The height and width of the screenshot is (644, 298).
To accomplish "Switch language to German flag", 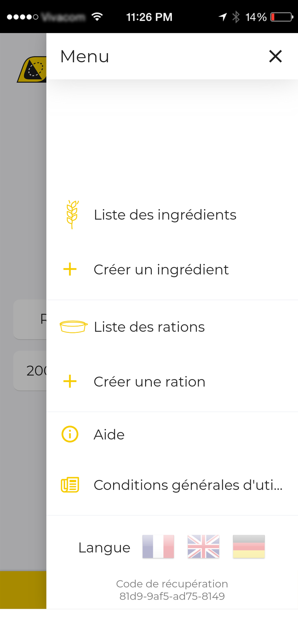I will [249, 546].
